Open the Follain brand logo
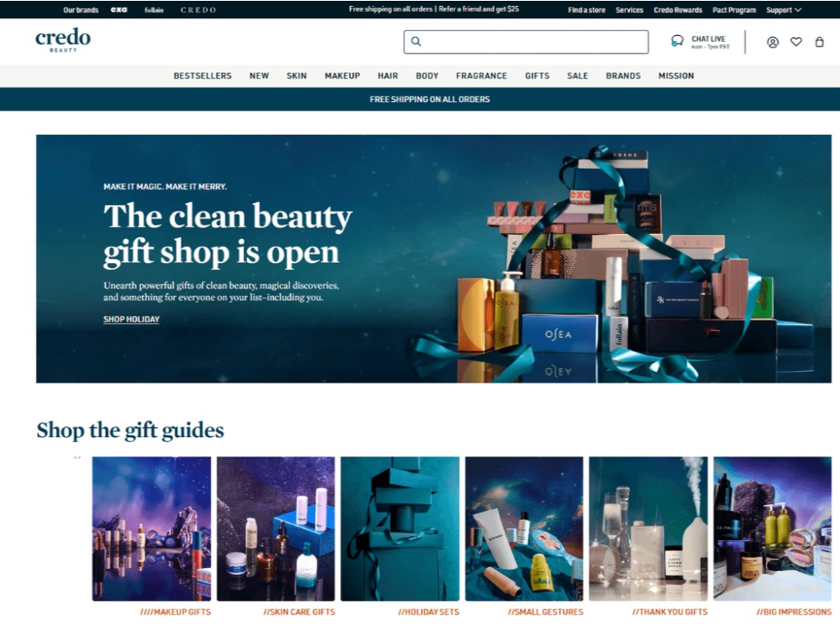 point(154,9)
